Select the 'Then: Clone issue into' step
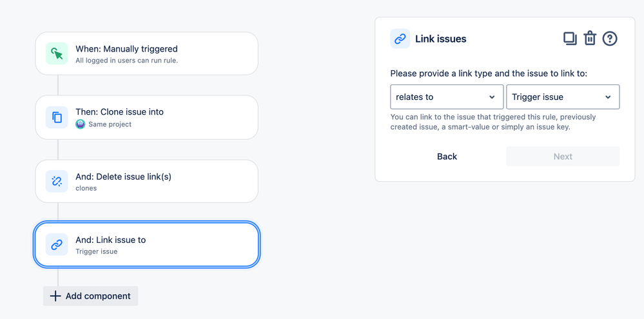Image resolution: width=644 pixels, height=319 pixels. click(146, 117)
